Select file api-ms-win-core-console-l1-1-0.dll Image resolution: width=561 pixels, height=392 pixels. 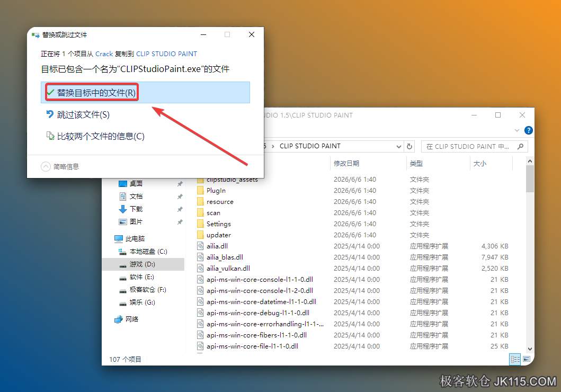tap(260, 279)
